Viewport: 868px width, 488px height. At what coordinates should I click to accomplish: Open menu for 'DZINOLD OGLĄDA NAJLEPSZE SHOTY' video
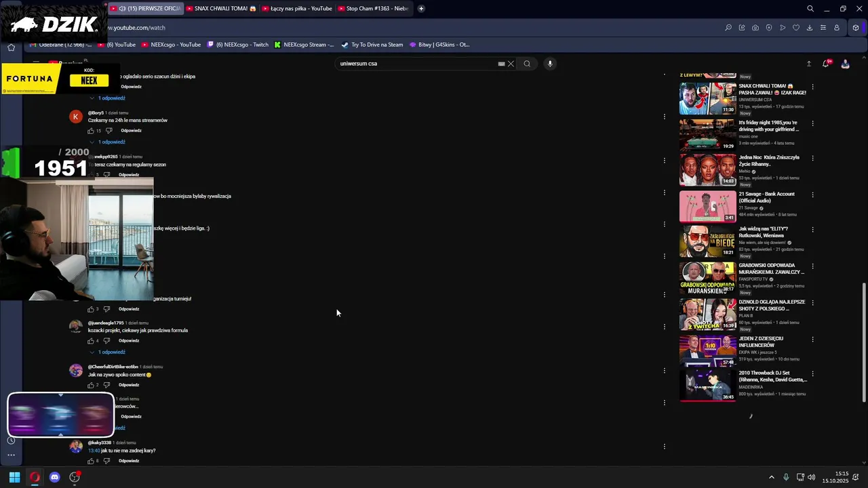click(812, 302)
